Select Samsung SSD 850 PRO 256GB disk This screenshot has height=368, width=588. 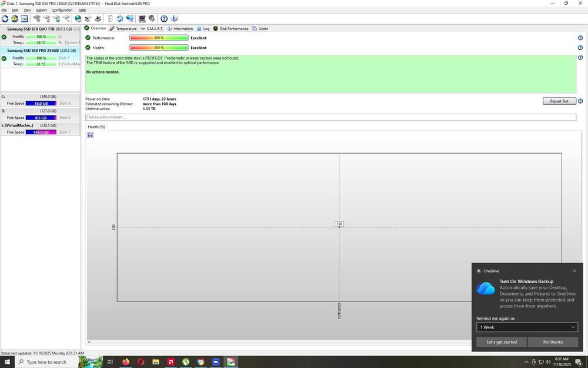[41, 57]
